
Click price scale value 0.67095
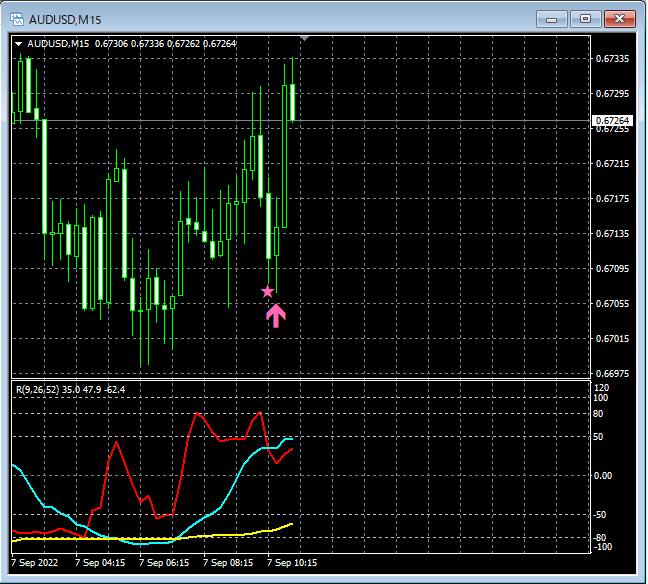point(612,269)
